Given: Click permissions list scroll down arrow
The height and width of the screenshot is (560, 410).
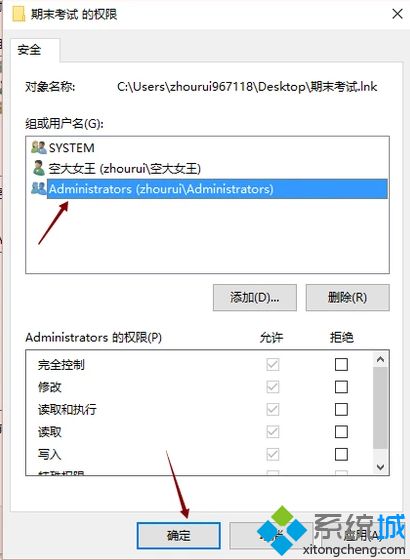Looking at the screenshot, I should 380,467.
